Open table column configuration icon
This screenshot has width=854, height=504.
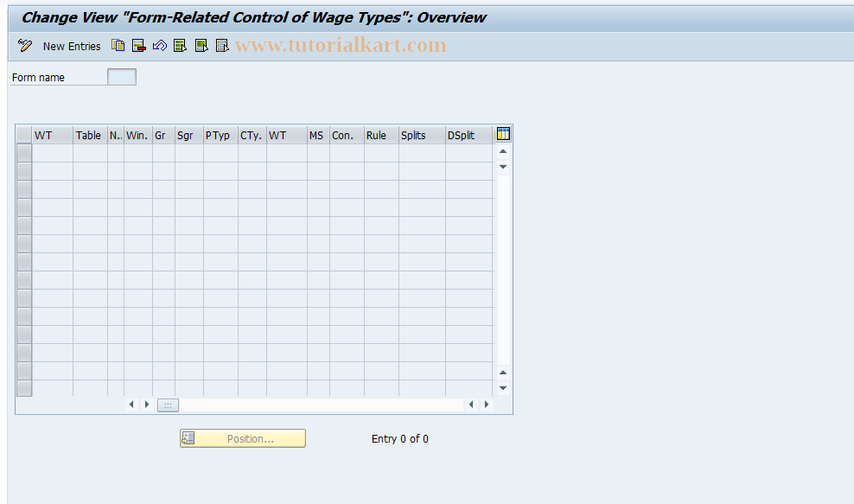click(x=503, y=134)
